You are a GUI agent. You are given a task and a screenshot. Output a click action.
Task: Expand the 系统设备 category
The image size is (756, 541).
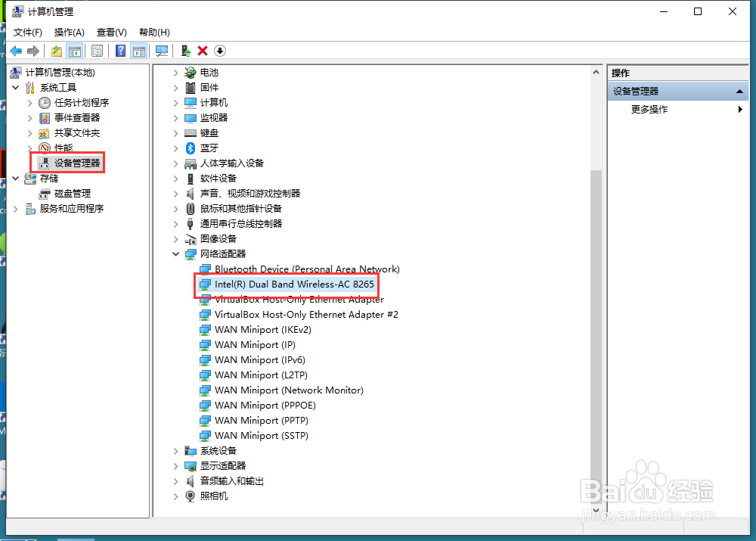(176, 451)
